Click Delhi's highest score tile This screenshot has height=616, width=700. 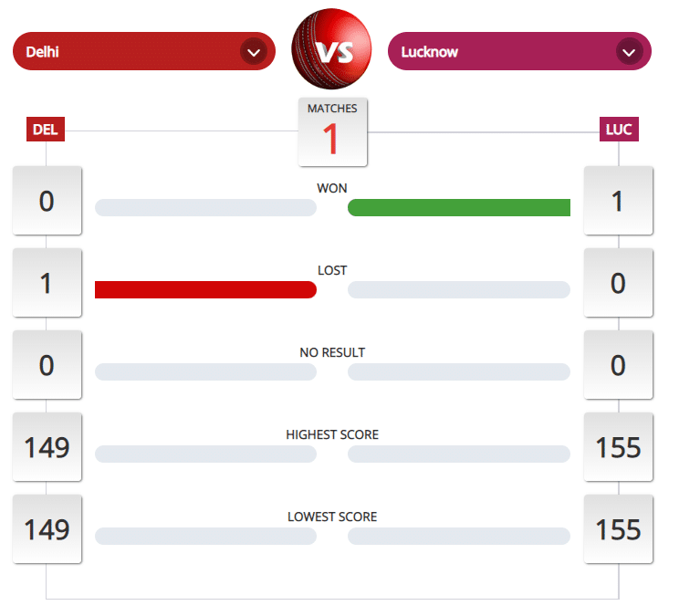[47, 447]
